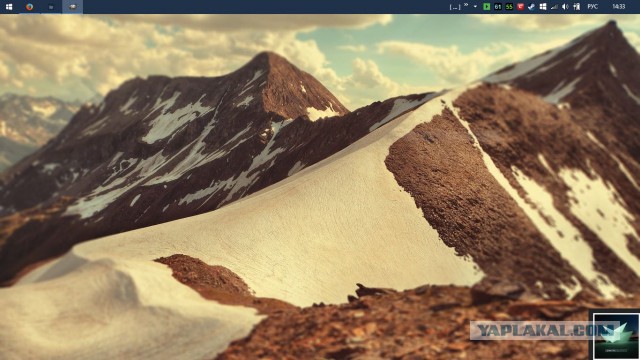Open the clock showing 14:33
The image size is (640, 360).
click(x=619, y=7)
